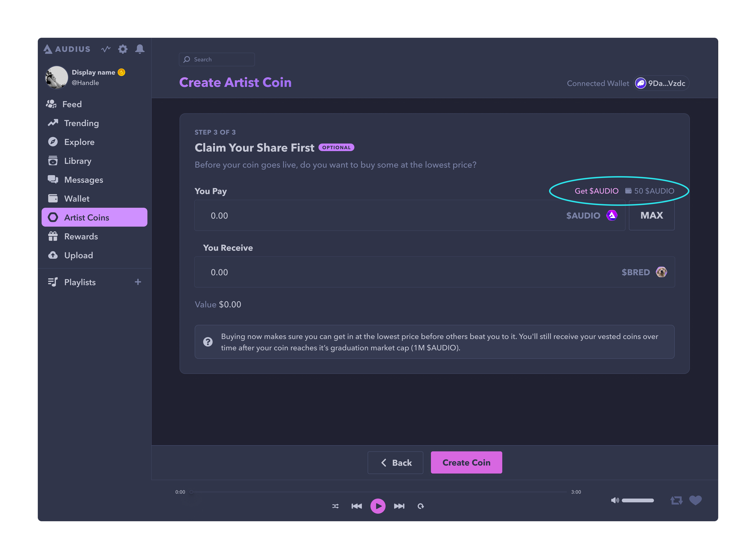Open settings via the gear icon
This screenshot has height=559, width=756.
tap(122, 49)
